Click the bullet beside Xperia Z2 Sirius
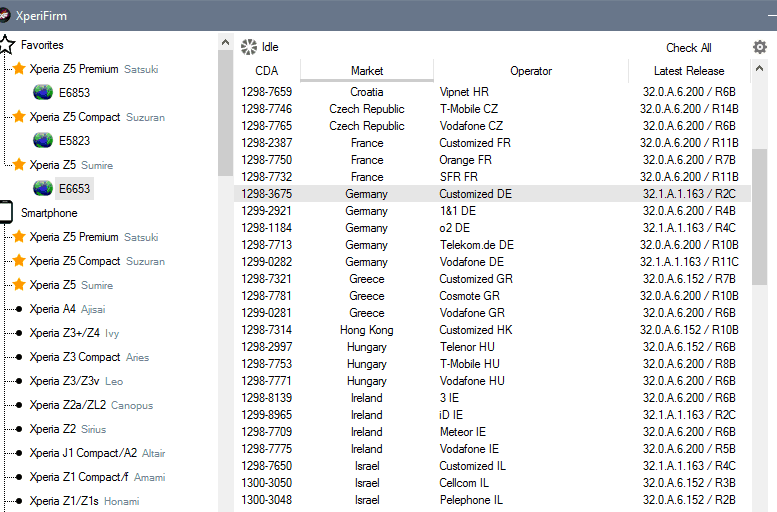Screen dimensions: 777x512 (x=19, y=429)
